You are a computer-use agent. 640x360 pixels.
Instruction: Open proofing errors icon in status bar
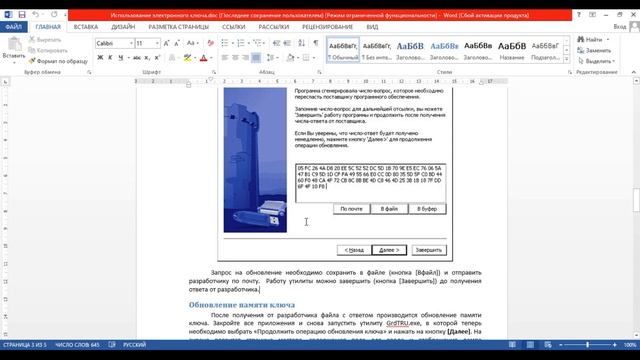[x=112, y=345]
